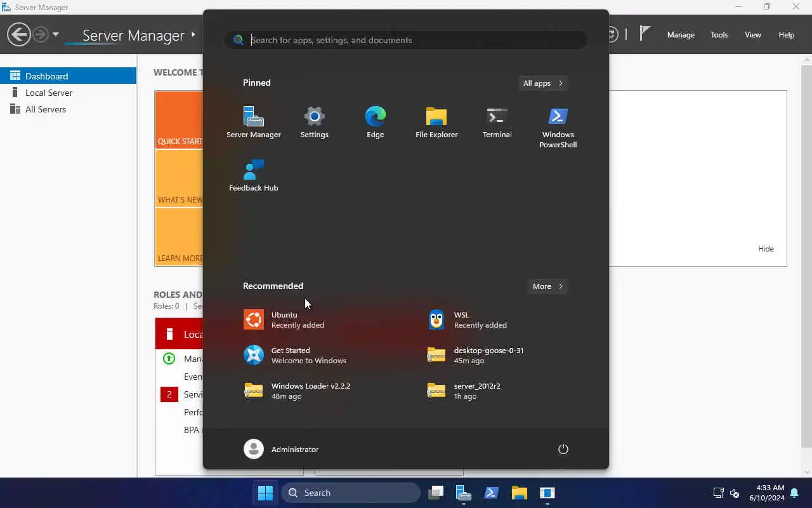Viewport: 812px width, 508px height.
Task: Open Server Manager pinned app
Action: pos(254,123)
